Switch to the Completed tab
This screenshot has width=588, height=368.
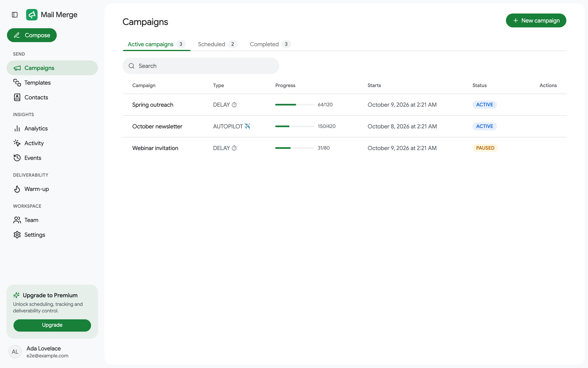click(270, 44)
